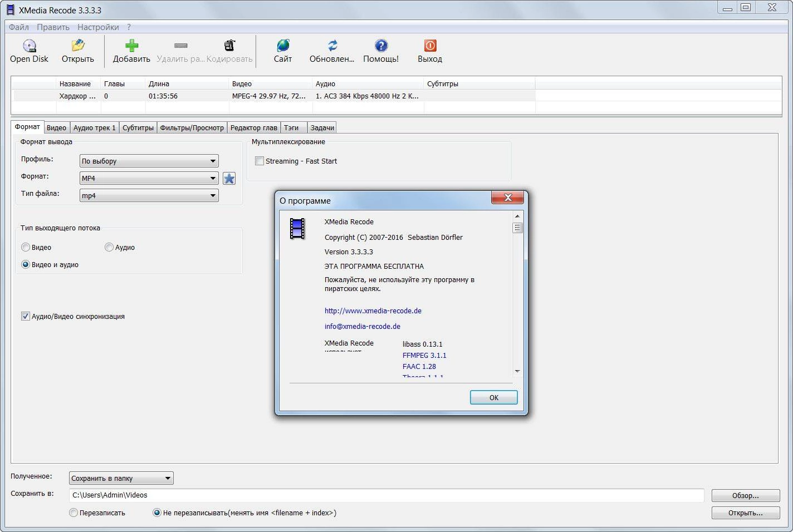Open Помощь! question mark icon

(381, 46)
